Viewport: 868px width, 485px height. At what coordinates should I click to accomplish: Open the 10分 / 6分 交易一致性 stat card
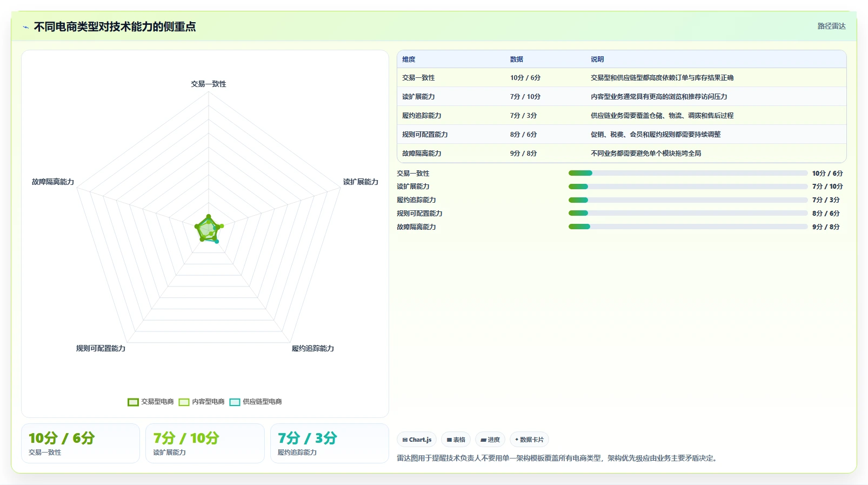coord(81,443)
